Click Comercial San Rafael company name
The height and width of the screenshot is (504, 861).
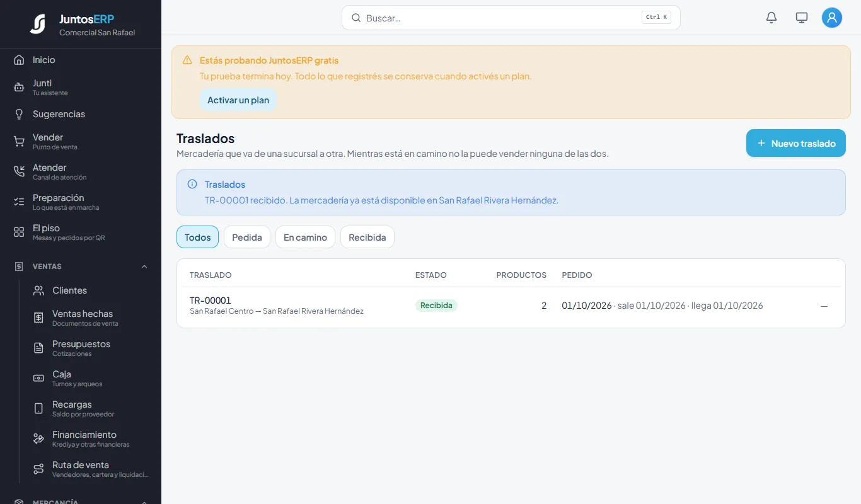[x=97, y=33]
